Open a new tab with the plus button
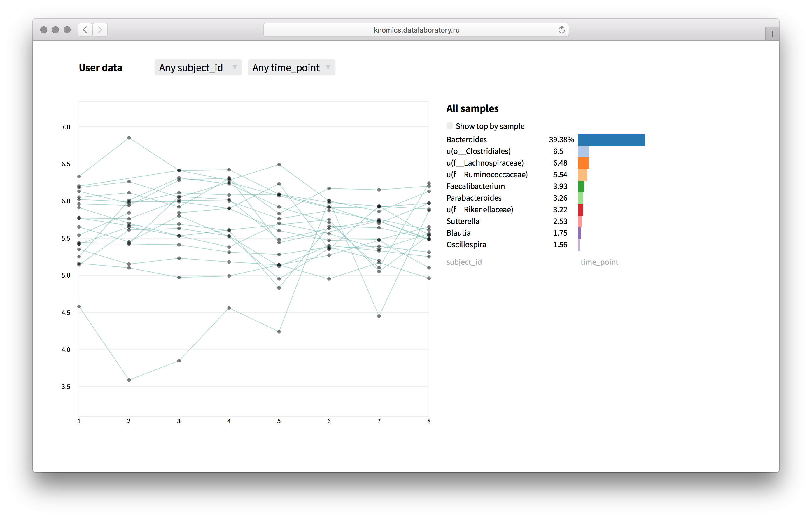Screen dimensions: 812x519 point(772,34)
